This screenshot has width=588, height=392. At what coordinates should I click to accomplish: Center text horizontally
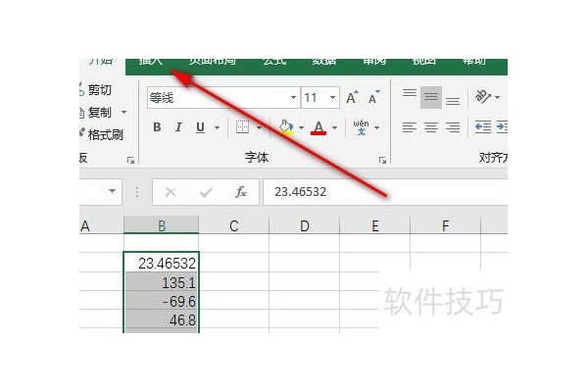(431, 127)
